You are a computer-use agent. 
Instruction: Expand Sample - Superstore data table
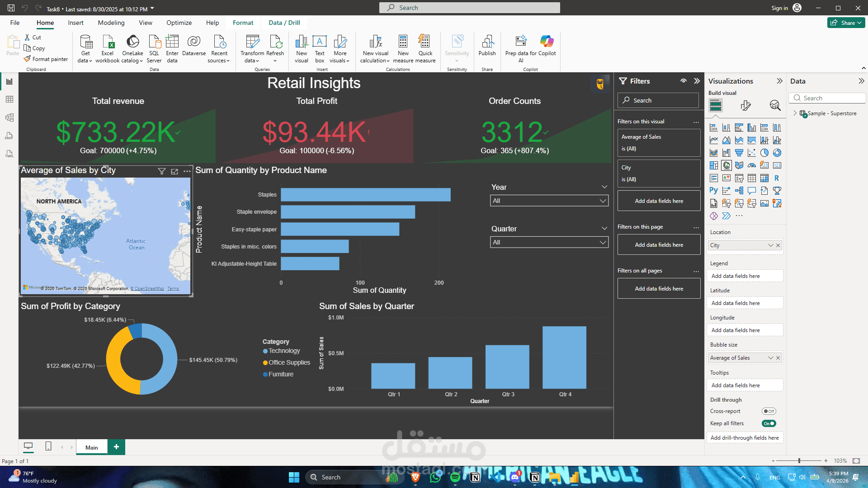point(795,113)
